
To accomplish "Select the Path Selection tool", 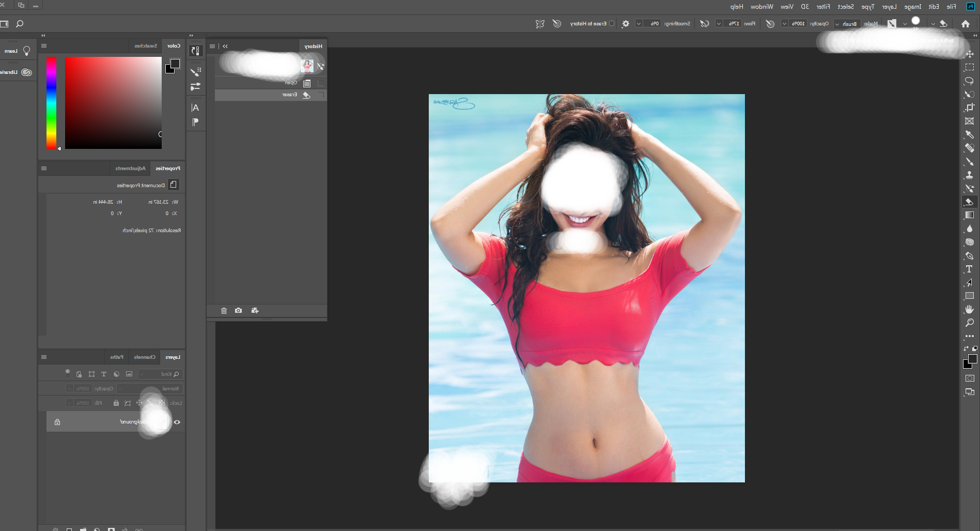I will 970,282.
